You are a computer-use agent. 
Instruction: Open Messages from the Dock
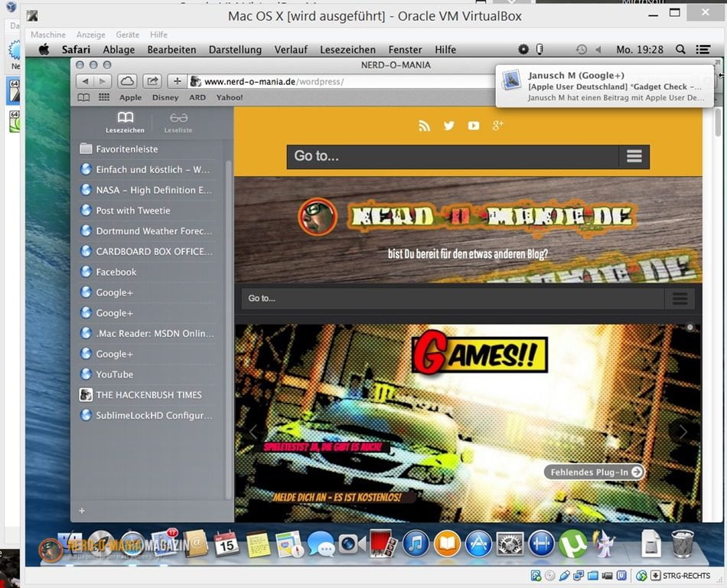pos(321,544)
